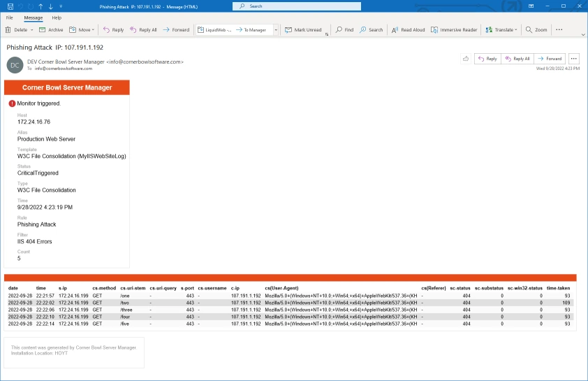Viewport: 588px width, 381px height.
Task: Click Reply in the ribbon
Action: click(x=113, y=29)
